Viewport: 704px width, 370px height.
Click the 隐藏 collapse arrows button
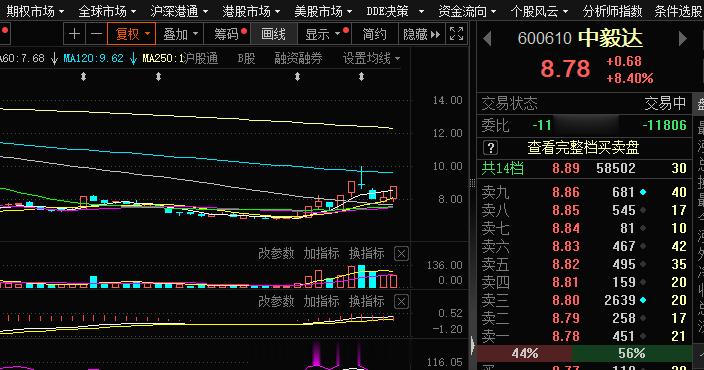click(422, 34)
